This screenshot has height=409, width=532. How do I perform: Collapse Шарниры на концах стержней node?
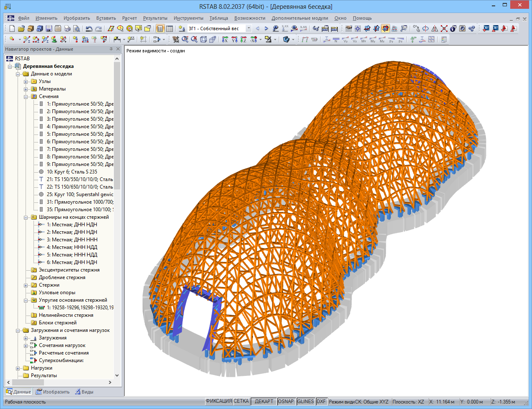[26, 217]
